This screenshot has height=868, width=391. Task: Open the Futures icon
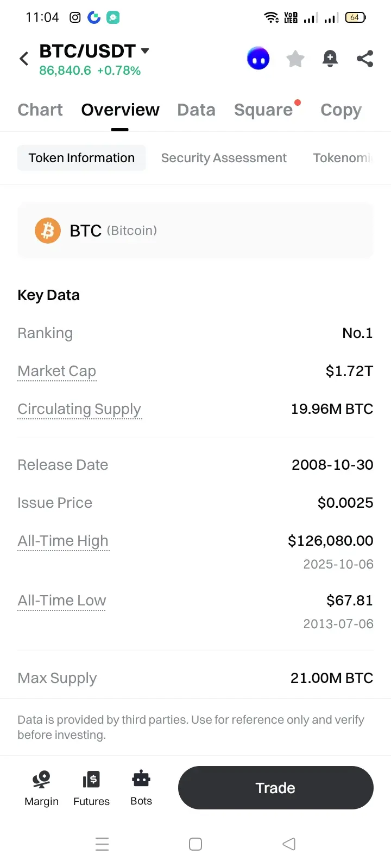coord(91,787)
